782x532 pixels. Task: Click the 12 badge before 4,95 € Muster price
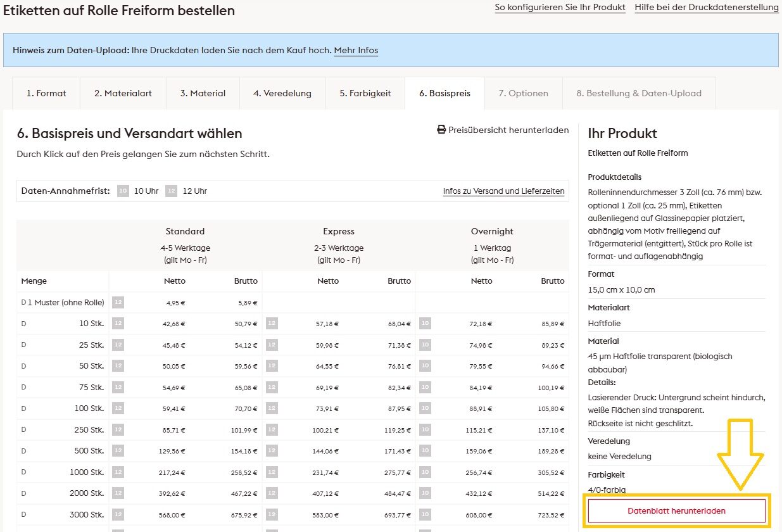pos(118,303)
